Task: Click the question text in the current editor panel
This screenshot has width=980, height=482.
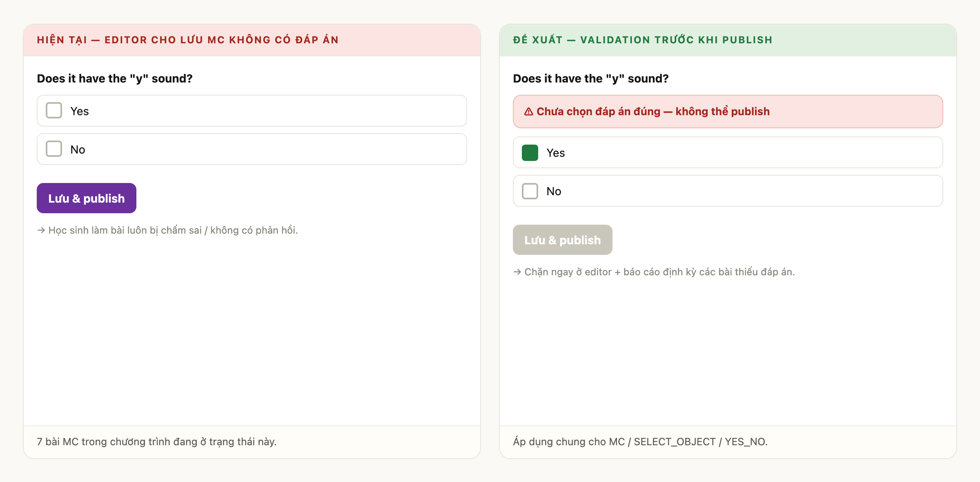Action: [115, 78]
